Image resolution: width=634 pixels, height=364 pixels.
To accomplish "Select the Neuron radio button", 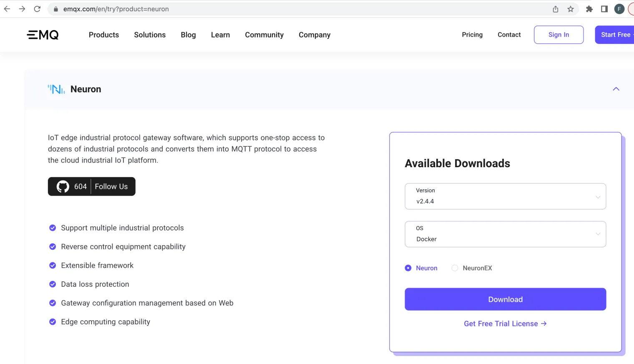I will [x=408, y=268].
